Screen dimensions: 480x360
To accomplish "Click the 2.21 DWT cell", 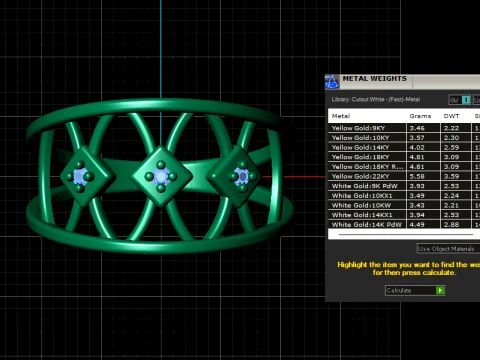I will coord(456,205).
